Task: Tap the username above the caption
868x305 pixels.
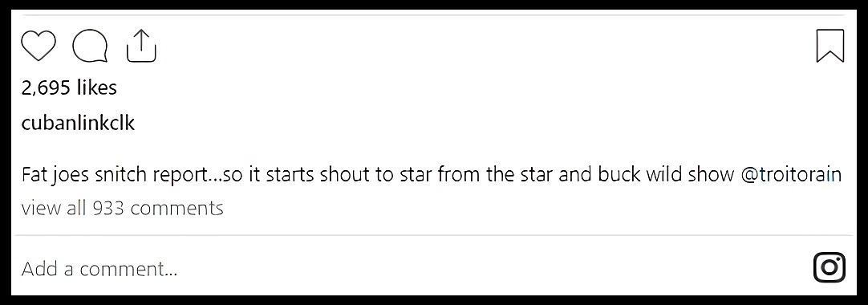Action: [78, 123]
